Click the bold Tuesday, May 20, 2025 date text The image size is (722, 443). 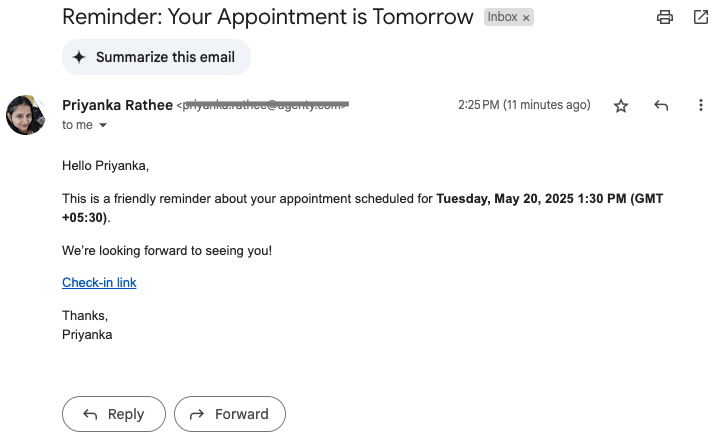tap(505, 198)
